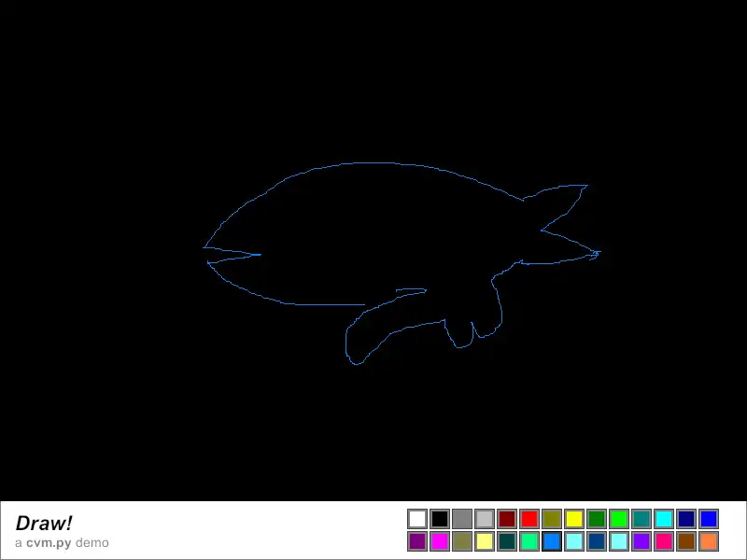
Task: Pick the spring green swatch
Action: (529, 541)
